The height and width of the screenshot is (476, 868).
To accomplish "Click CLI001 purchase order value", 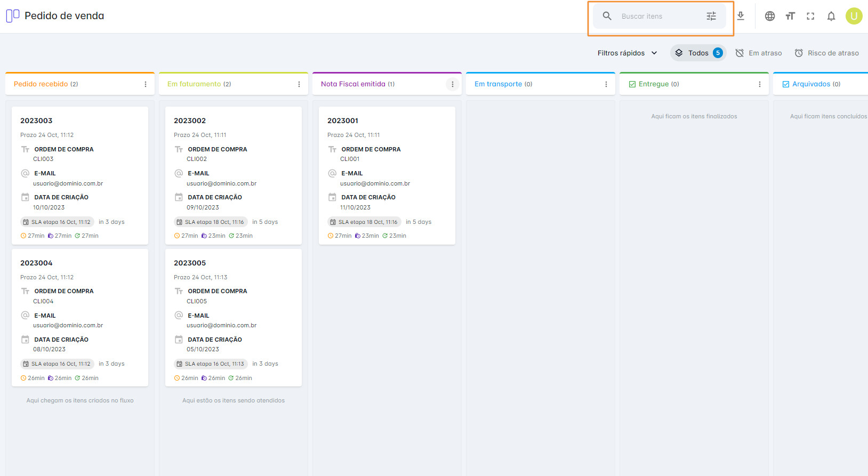I will [350, 159].
